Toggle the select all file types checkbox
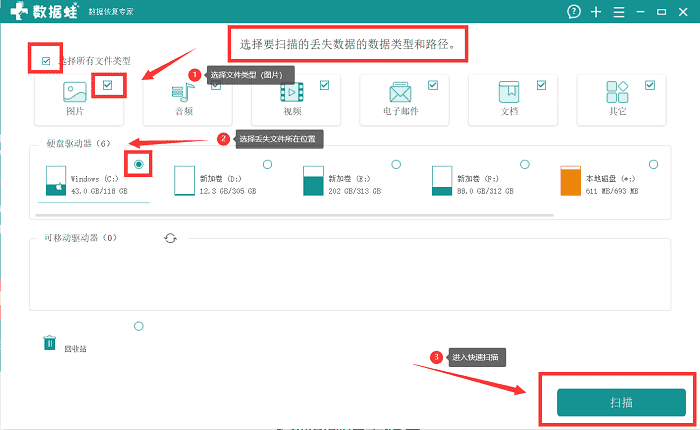This screenshot has width=700, height=430. click(46, 61)
